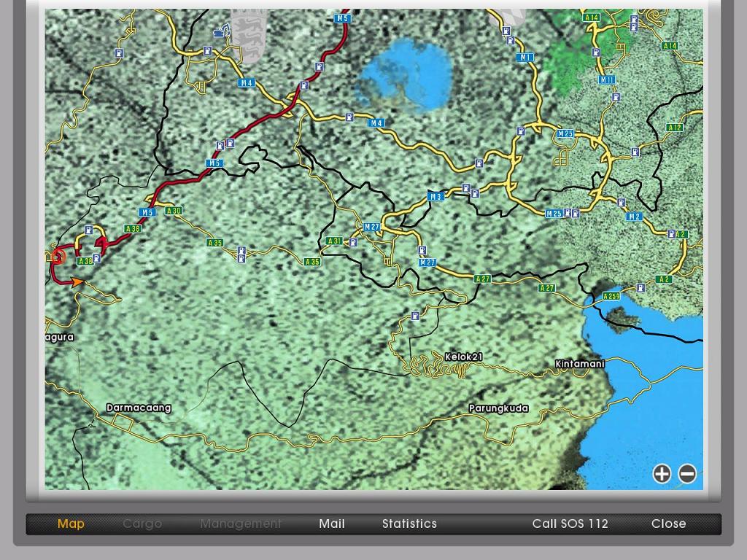The image size is (747, 560).
Task: Click the A12 road sign
Action: [x=675, y=128]
